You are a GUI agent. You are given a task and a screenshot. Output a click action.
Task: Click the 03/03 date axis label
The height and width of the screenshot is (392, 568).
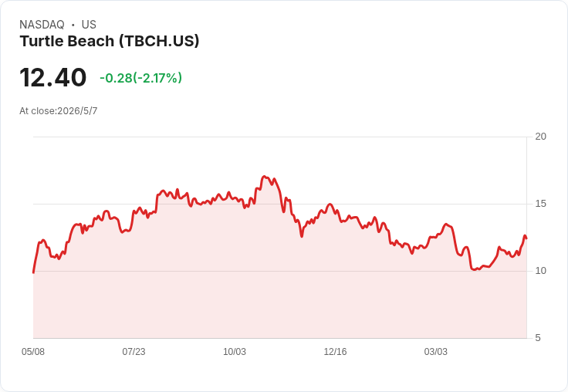click(436, 351)
